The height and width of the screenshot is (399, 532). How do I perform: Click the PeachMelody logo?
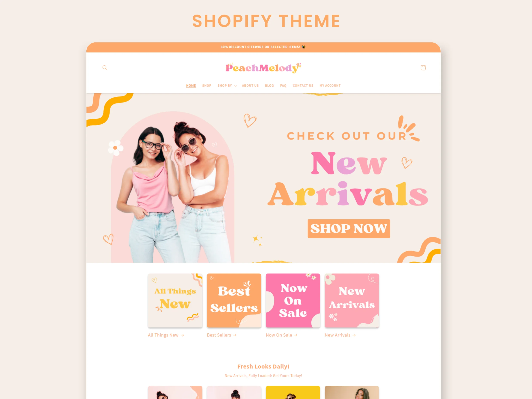(x=263, y=68)
